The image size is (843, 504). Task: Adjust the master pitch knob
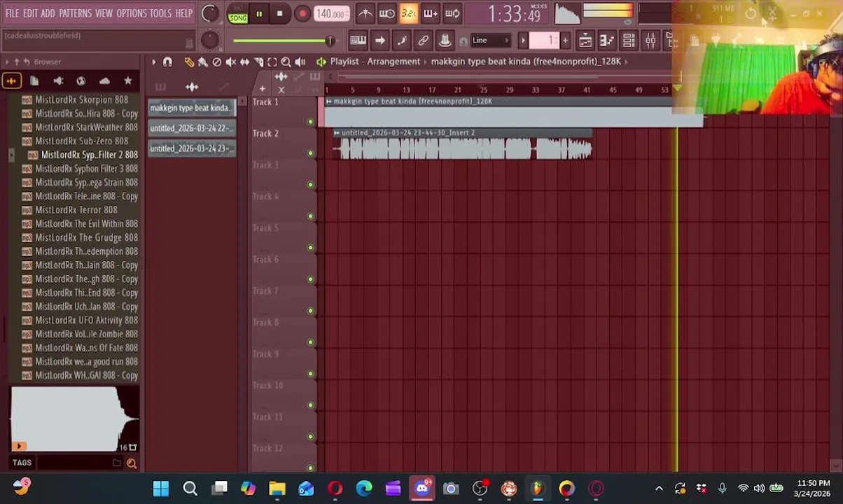209,41
